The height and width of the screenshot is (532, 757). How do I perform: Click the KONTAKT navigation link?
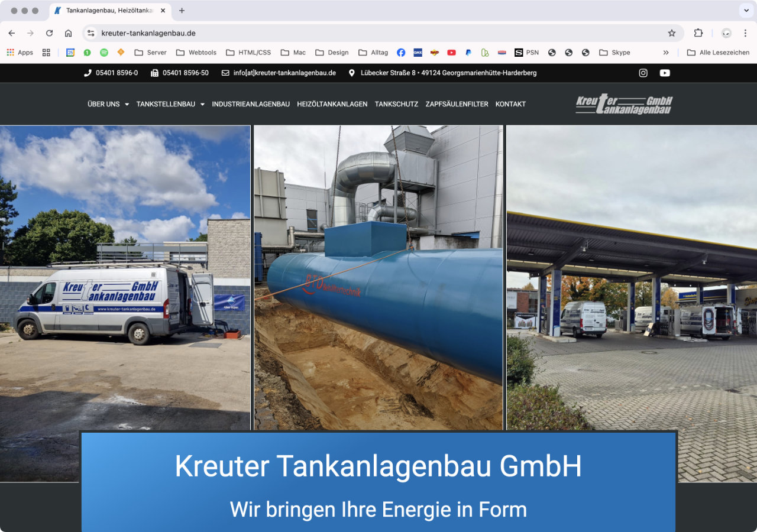[x=510, y=104]
